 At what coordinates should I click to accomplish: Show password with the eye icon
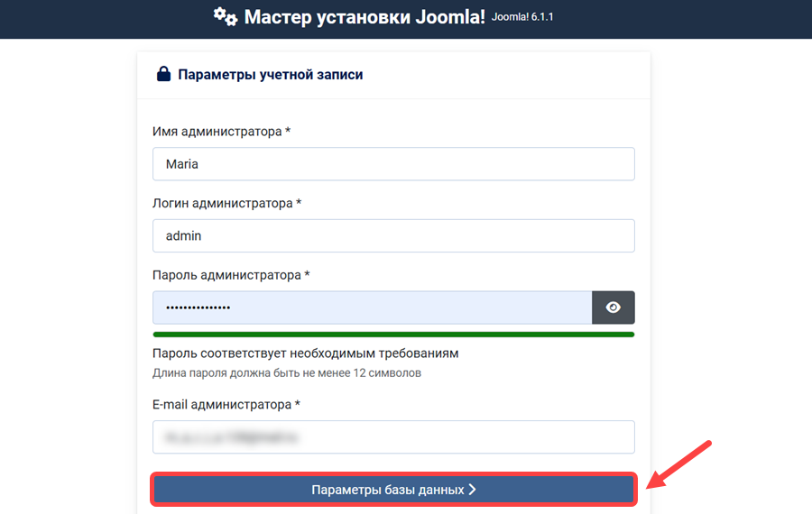(614, 307)
